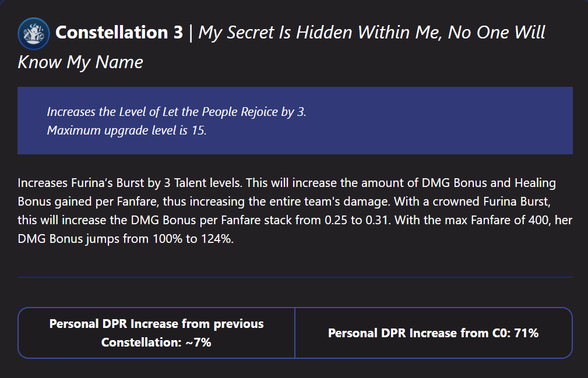Click the "~7%" value in the left stat cell
The height and width of the screenshot is (378, 588).
(198, 342)
